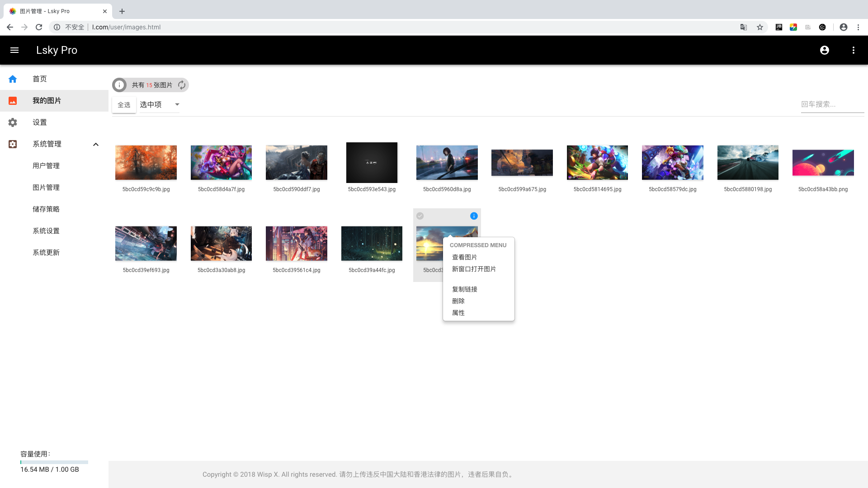Toggle 全选 select all button
This screenshot has height=488, width=868.
click(124, 105)
